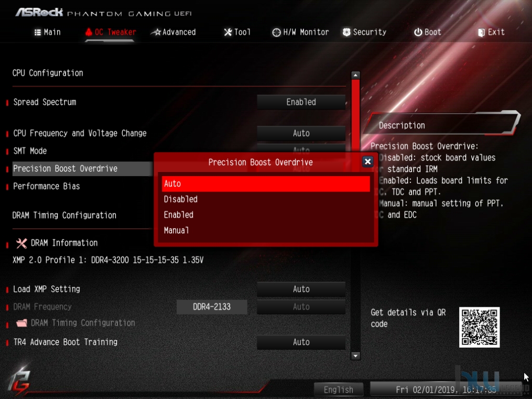Select Manual for Precision Boost Overdrive

click(266, 230)
